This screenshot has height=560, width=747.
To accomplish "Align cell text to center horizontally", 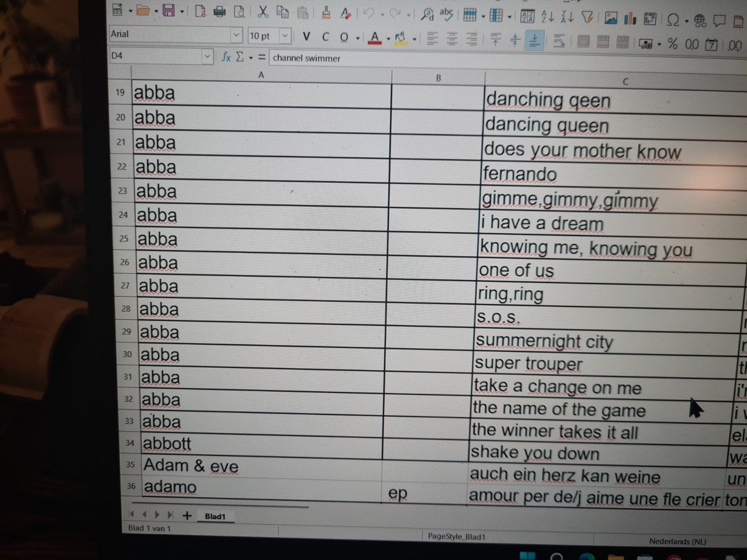I will point(451,39).
